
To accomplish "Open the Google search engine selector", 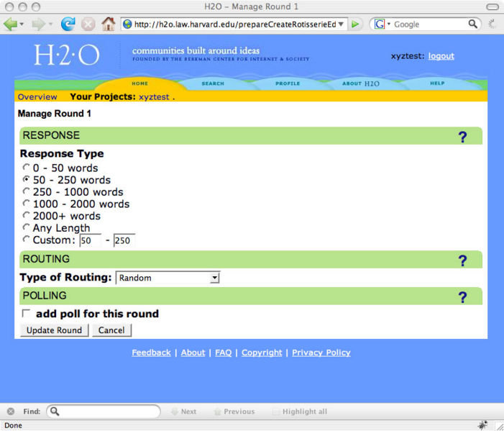I will pyautogui.click(x=382, y=24).
